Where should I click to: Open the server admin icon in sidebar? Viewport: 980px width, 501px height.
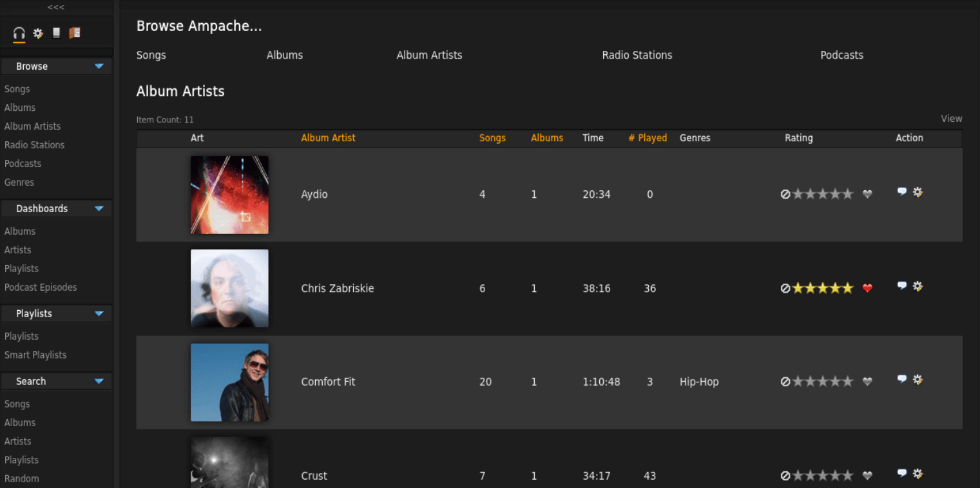pos(57,33)
